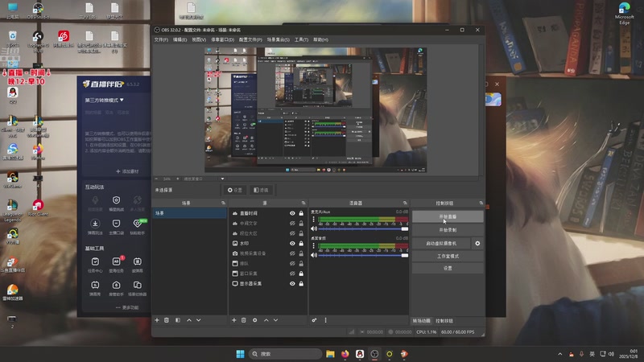Expand the 第三方转推模式 dropdown in 直播伴侣
644x362 pixels.
pyautogui.click(x=105, y=100)
